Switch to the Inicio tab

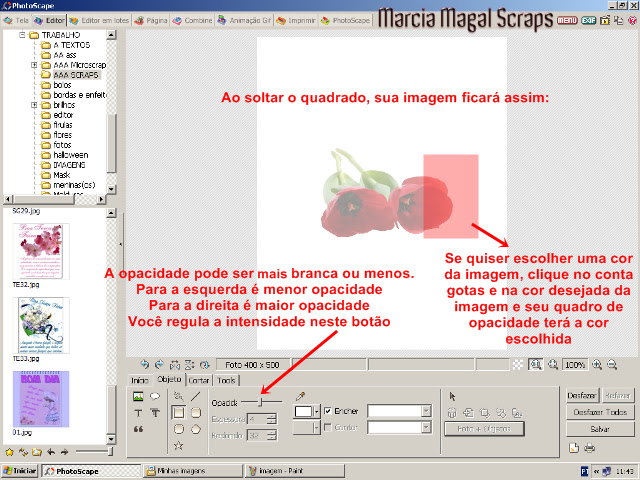coord(140,380)
